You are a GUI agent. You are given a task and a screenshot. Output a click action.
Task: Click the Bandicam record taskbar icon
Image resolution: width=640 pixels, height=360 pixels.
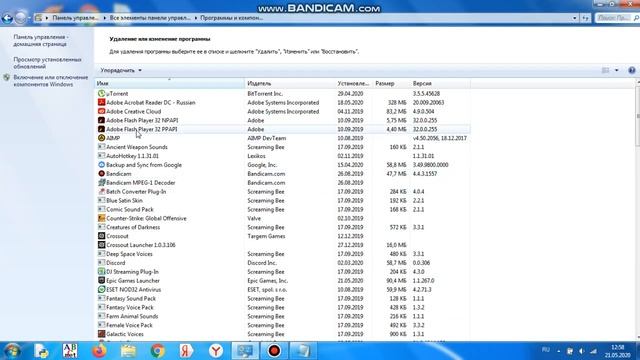pos(274,351)
